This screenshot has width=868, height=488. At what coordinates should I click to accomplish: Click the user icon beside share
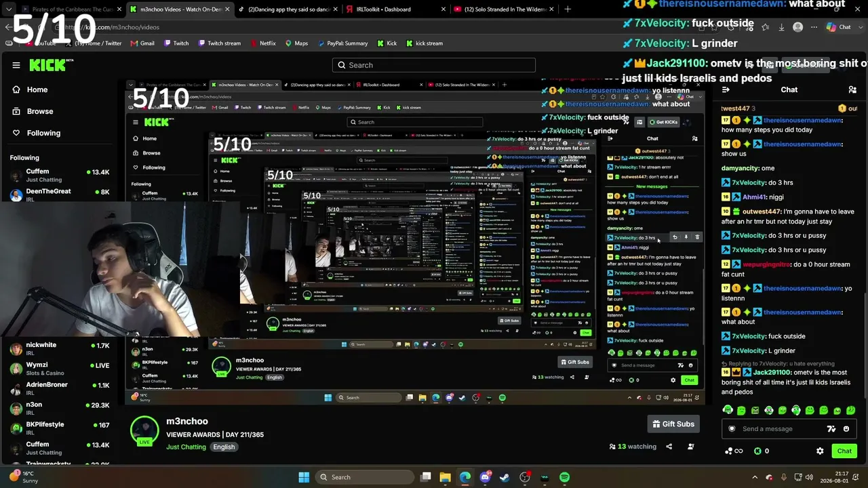pos(691,447)
